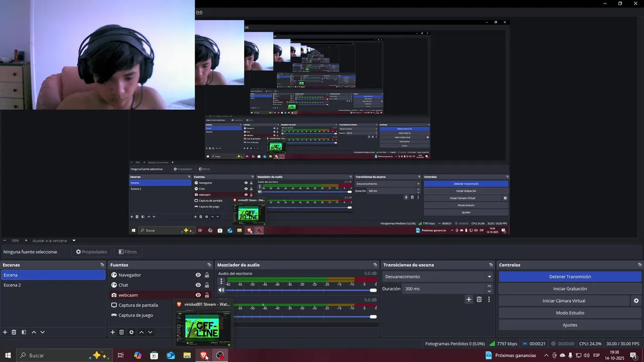Viewport: 644px width, 362px height.
Task: Zoom out preview with minus icon
Action: click(5, 240)
